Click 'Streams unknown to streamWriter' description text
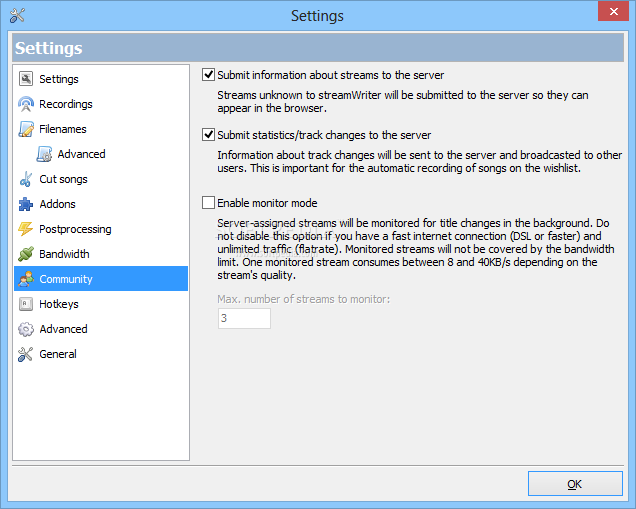This screenshot has width=636, height=509. tap(403, 101)
